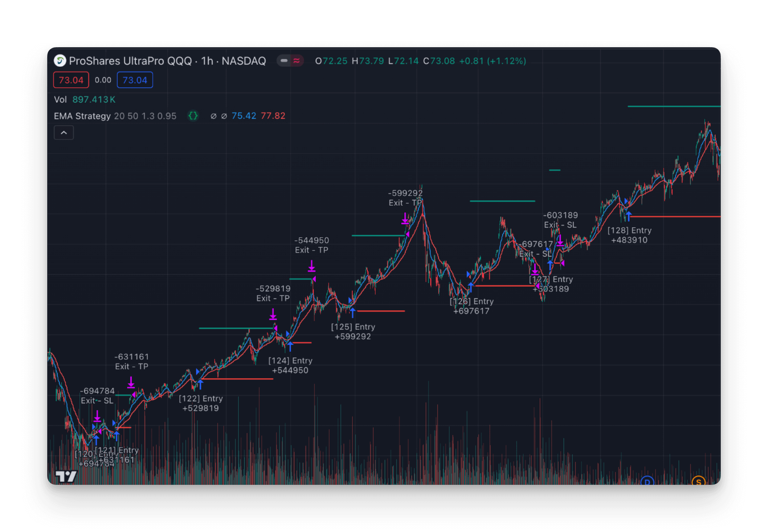Click the -603189 Exit - SL label
The height and width of the screenshot is (532, 768).
coord(560,220)
